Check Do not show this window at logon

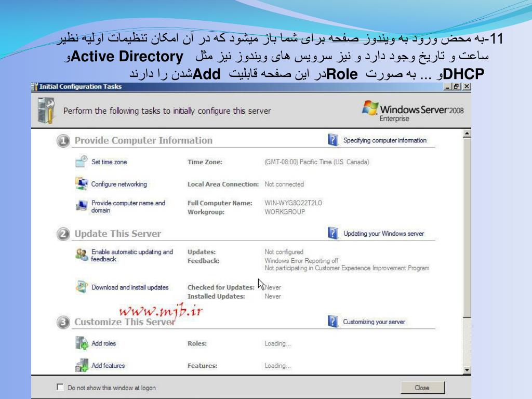pyautogui.click(x=60, y=387)
